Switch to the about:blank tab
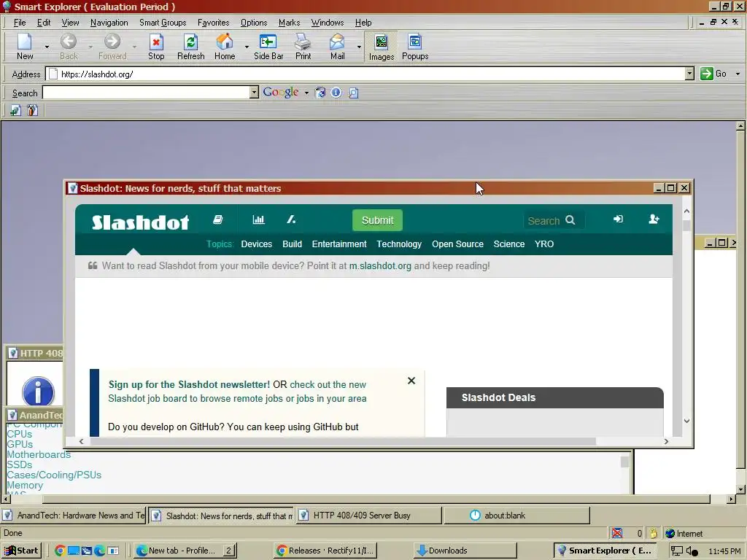Viewport: 747px width, 560px height. (x=517, y=516)
